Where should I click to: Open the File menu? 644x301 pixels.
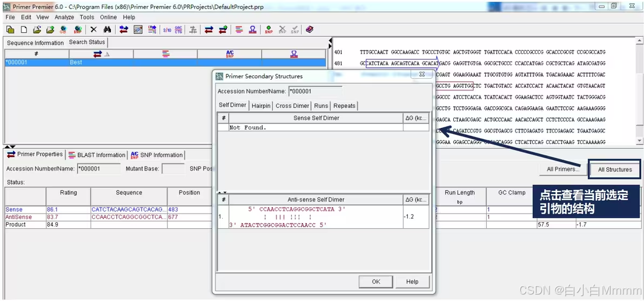pos(10,17)
